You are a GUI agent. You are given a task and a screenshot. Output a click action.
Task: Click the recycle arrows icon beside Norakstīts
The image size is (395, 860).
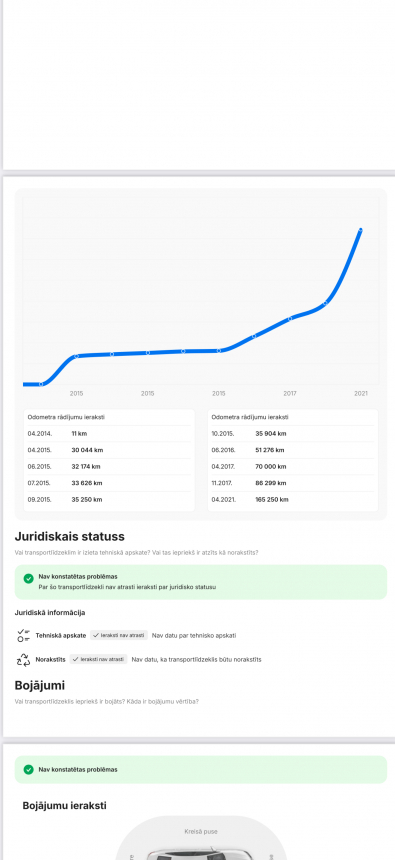24,660
